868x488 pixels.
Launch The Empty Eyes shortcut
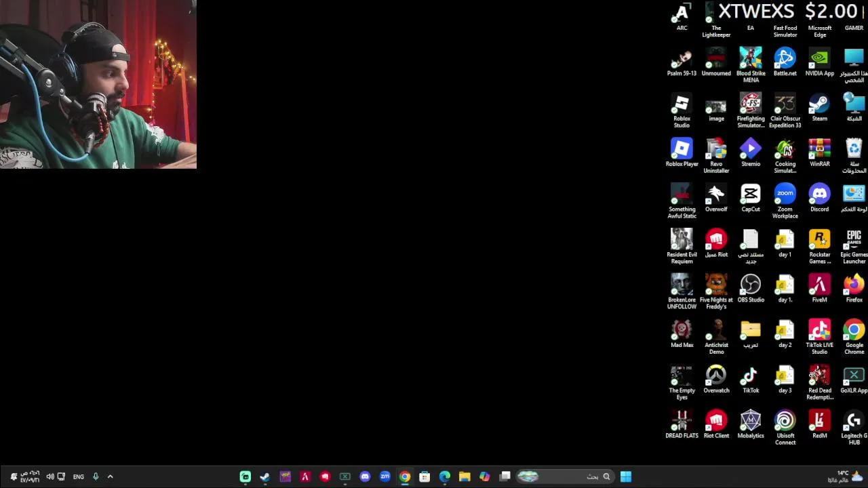(682, 383)
